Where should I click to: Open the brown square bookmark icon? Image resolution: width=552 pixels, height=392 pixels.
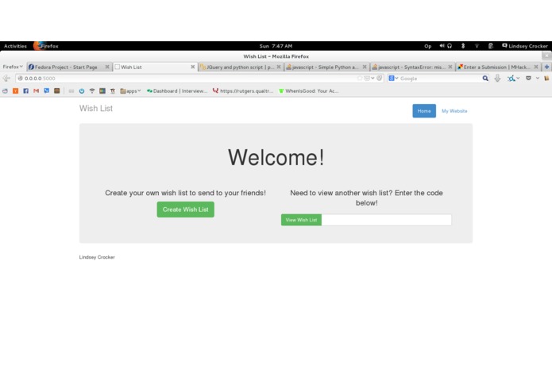coord(56,91)
